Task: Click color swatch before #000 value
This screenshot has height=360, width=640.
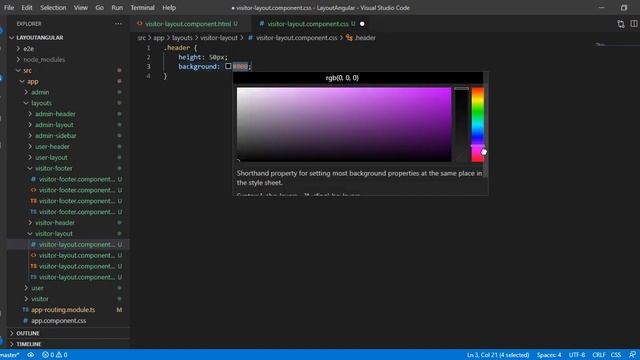Action: pyautogui.click(x=228, y=66)
